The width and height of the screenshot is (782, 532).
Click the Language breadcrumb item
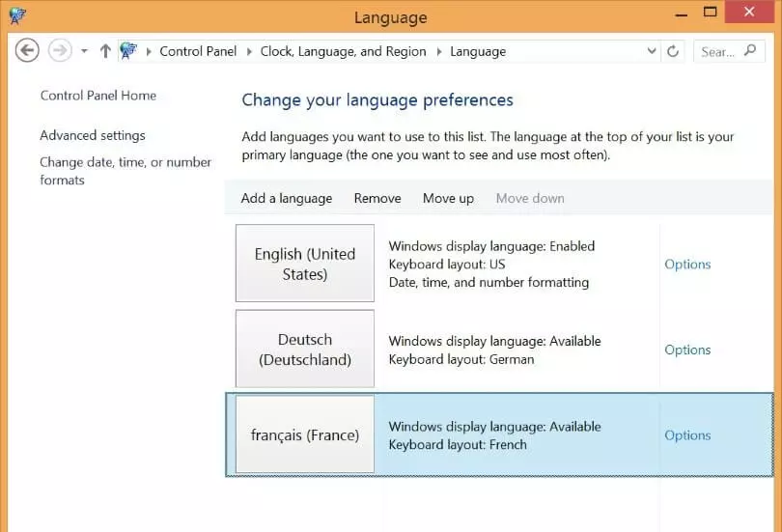click(x=478, y=51)
